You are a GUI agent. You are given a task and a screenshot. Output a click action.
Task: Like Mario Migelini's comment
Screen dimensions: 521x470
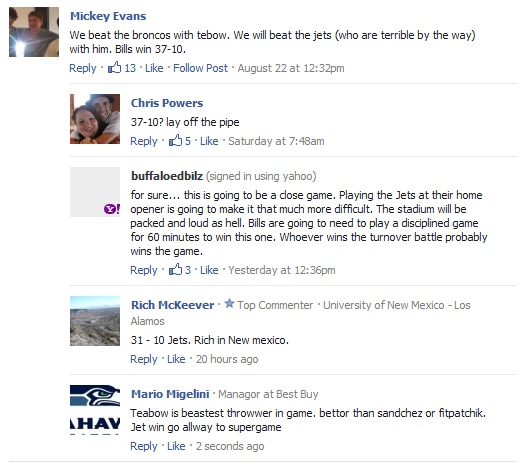click(176, 446)
